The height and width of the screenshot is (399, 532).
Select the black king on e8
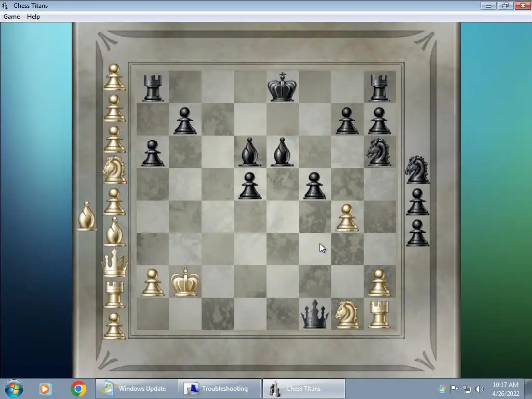click(x=282, y=87)
